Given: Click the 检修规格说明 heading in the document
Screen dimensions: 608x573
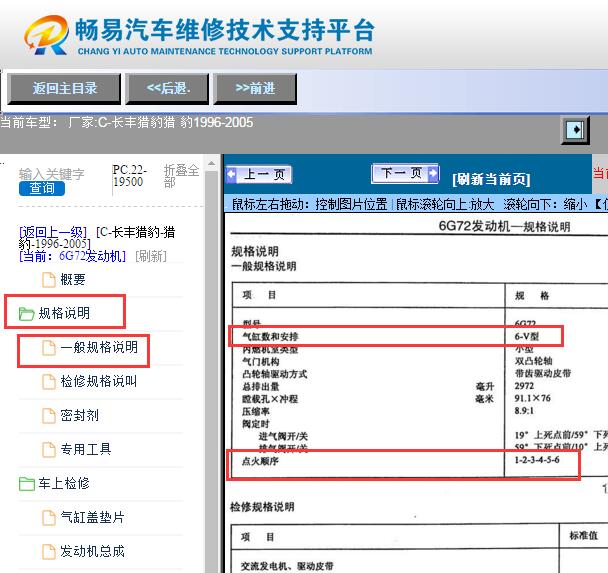Looking at the screenshot, I should point(263,507).
